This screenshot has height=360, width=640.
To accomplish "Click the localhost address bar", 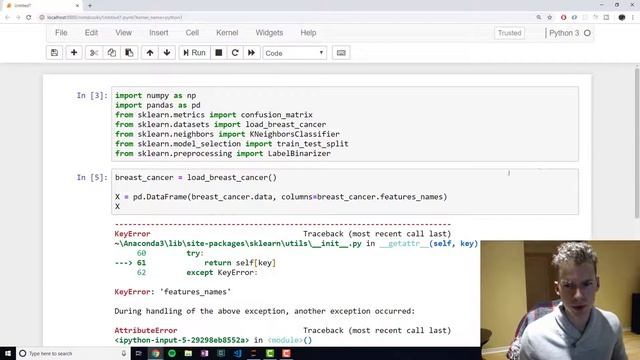I will (x=286, y=18).
